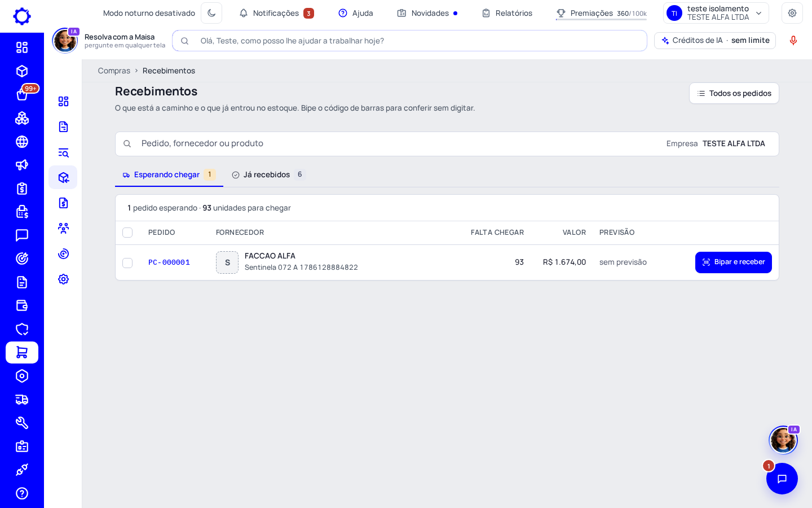This screenshot has width=812, height=508.
Task: Open the highlighted box receiving icon in the submenu
Action: [63, 177]
